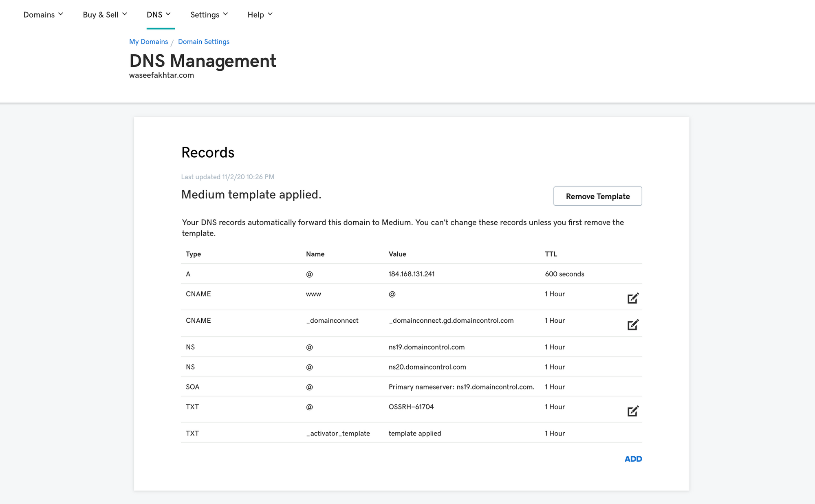Go to My Domains breadcrumb
815x504 pixels.
pos(148,42)
